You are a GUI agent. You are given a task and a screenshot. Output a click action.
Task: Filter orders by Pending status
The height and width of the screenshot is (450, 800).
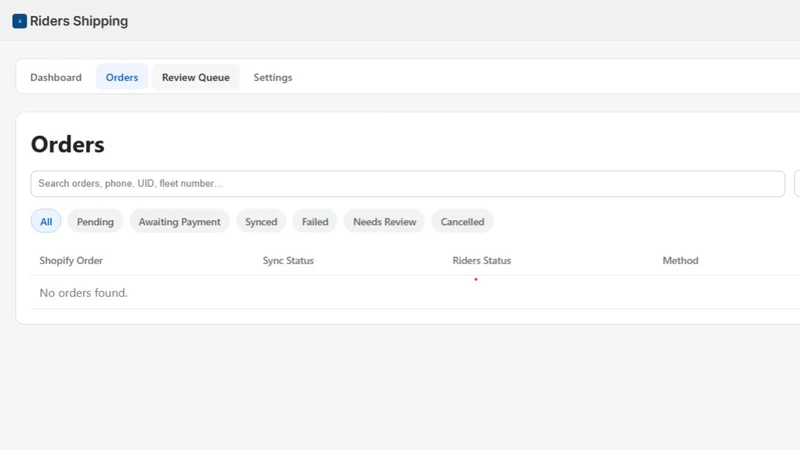(95, 221)
